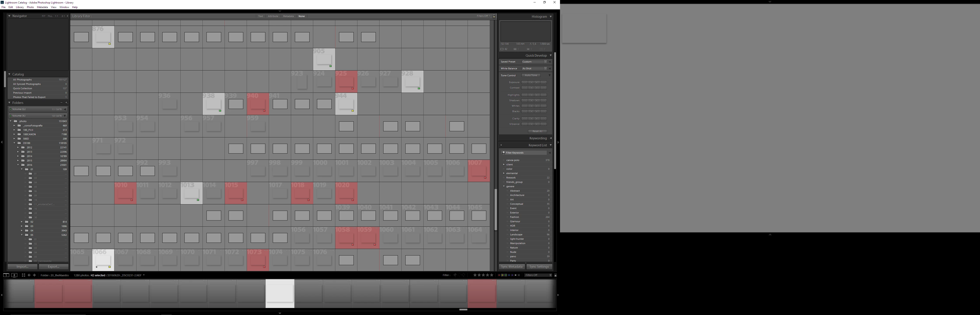Toggle the red color label filter
The image size is (980, 315).
(x=499, y=275)
